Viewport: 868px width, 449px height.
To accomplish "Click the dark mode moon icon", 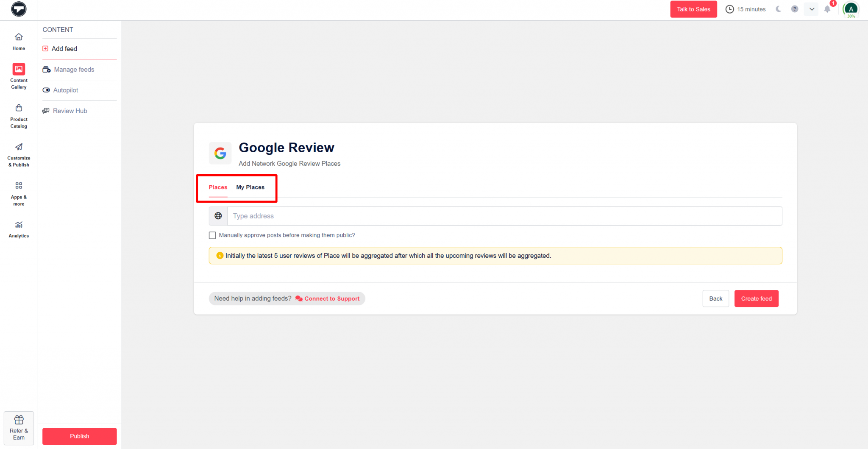I will pos(778,9).
